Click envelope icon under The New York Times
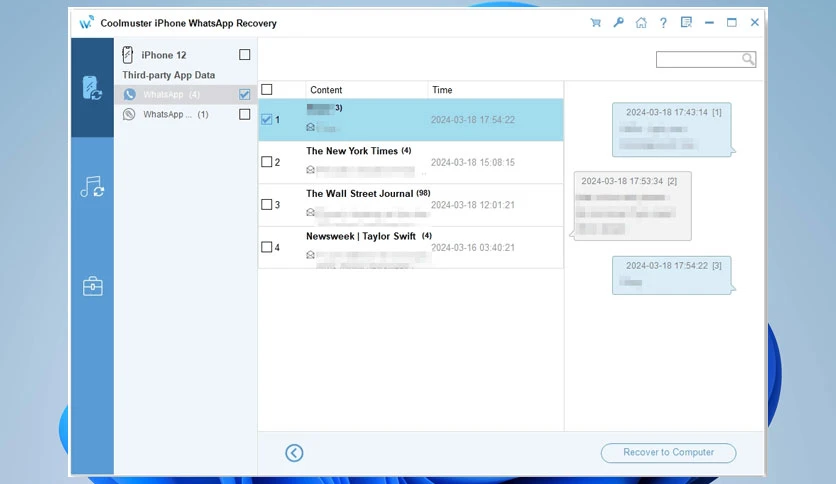The width and height of the screenshot is (836, 484). pos(310,170)
